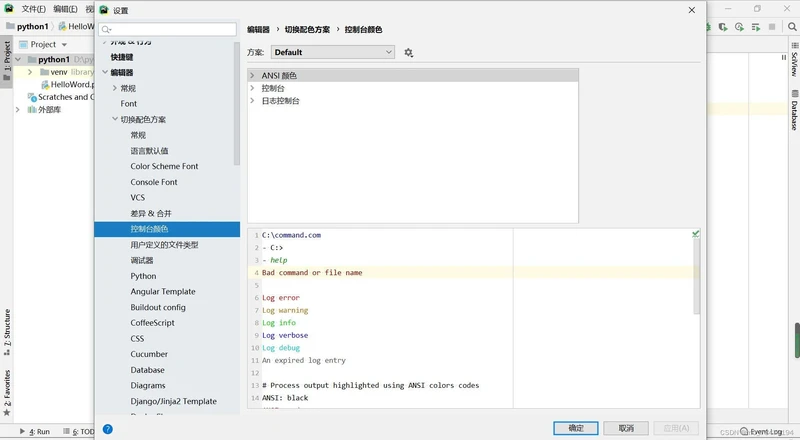Select 控制台颜色 settings item

(167, 229)
